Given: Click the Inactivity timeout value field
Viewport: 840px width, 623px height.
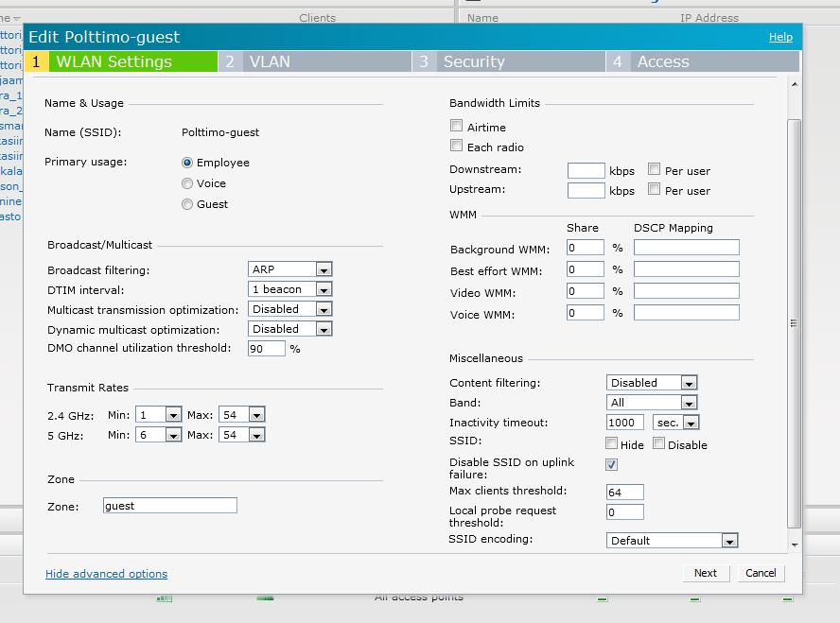Looking at the screenshot, I should coord(625,423).
